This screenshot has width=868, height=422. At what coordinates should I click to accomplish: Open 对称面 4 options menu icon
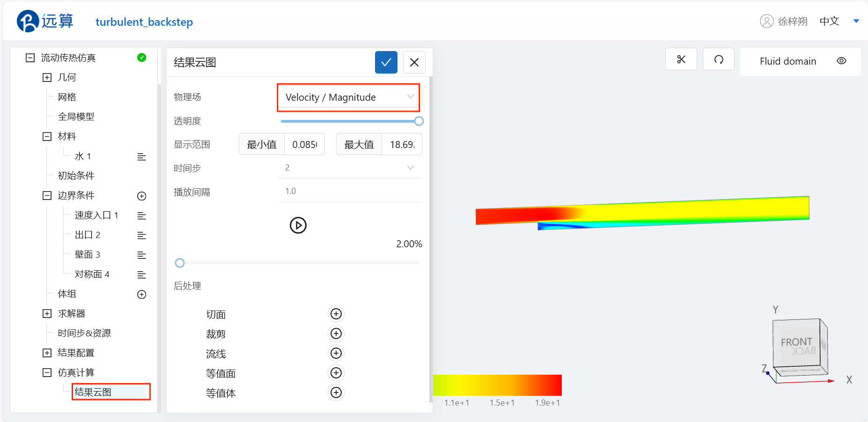[141, 274]
